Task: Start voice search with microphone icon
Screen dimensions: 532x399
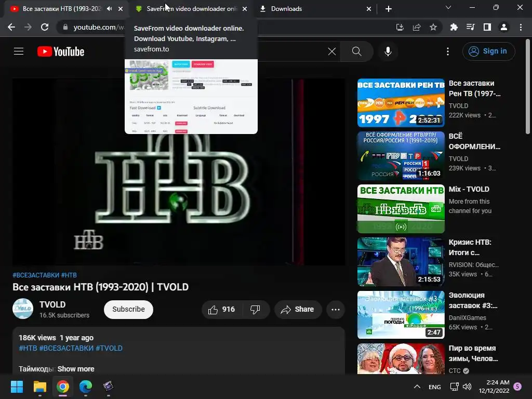Action: 388,51
